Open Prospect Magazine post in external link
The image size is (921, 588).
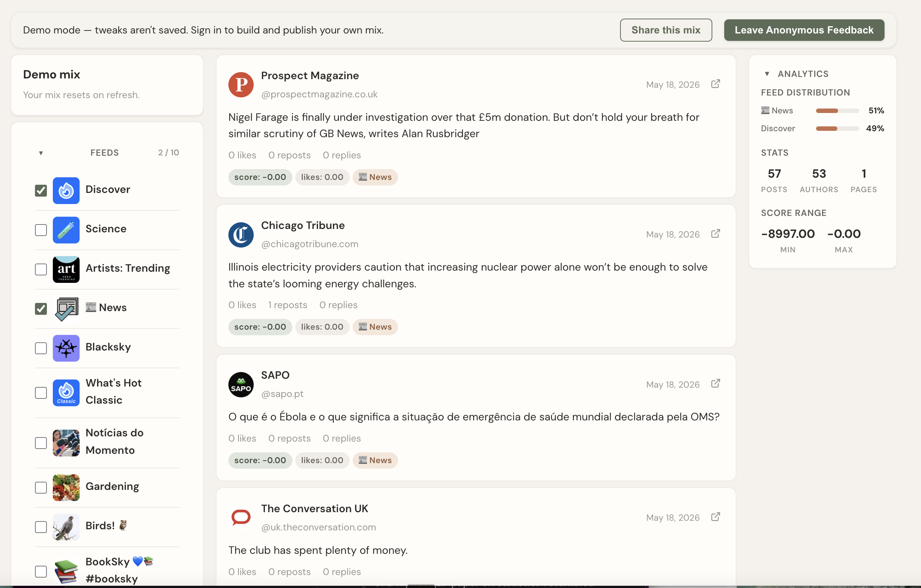point(715,84)
